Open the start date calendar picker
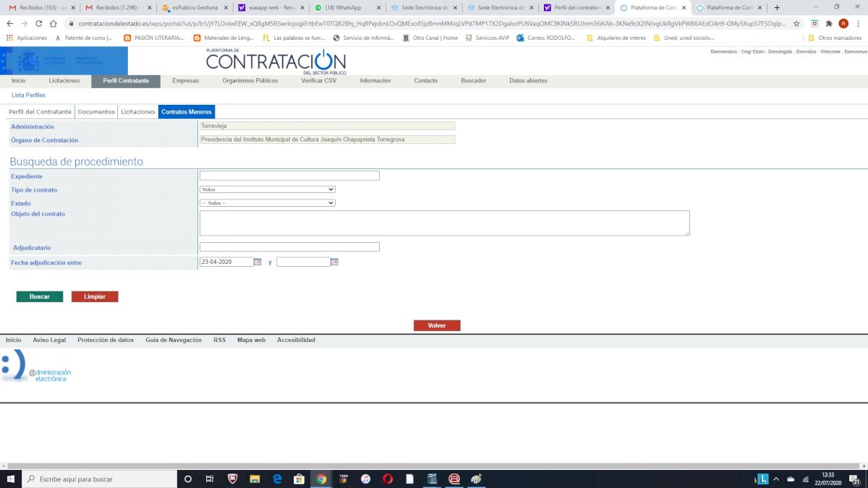Screen dimensions: 868x488 (x=258, y=262)
